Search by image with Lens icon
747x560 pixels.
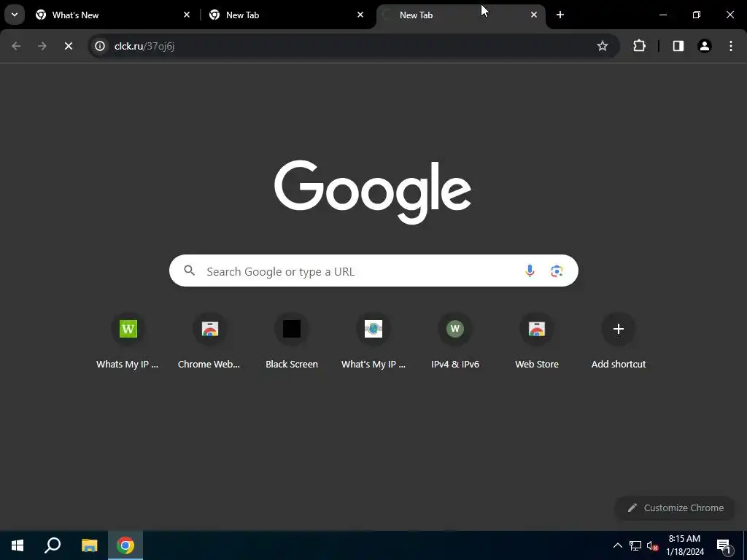(x=557, y=271)
